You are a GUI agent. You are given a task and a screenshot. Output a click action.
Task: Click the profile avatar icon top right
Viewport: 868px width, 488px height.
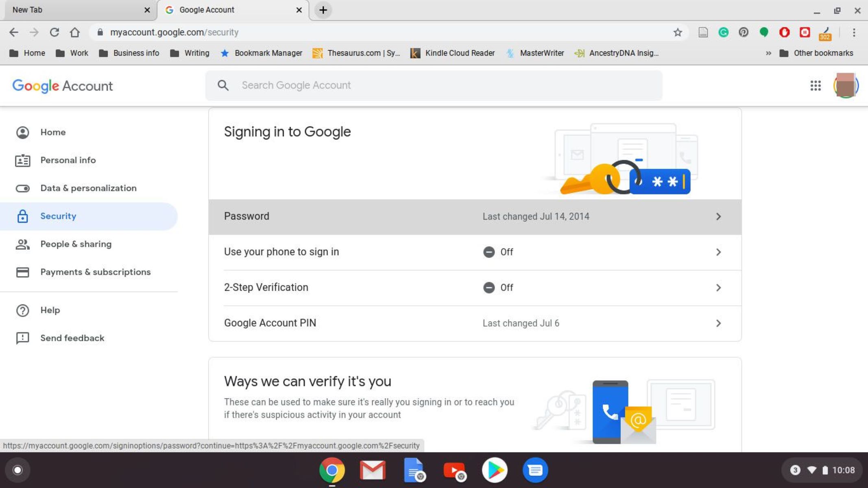tap(846, 86)
